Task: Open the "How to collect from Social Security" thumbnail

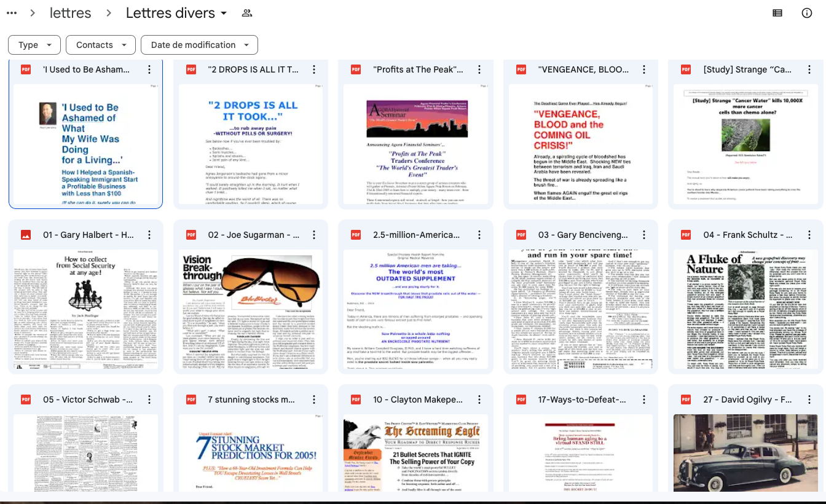Action: pos(86,309)
